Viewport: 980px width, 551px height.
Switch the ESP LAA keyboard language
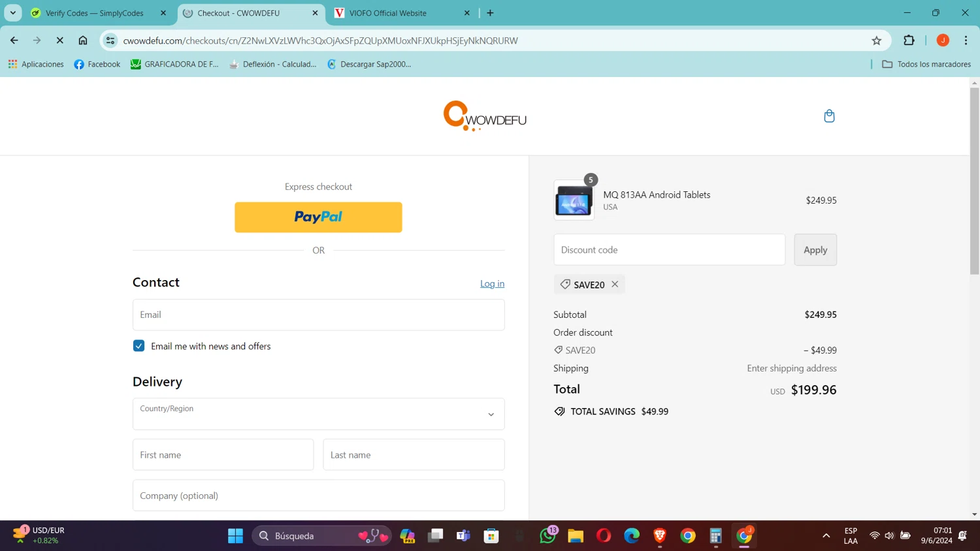coord(851,535)
